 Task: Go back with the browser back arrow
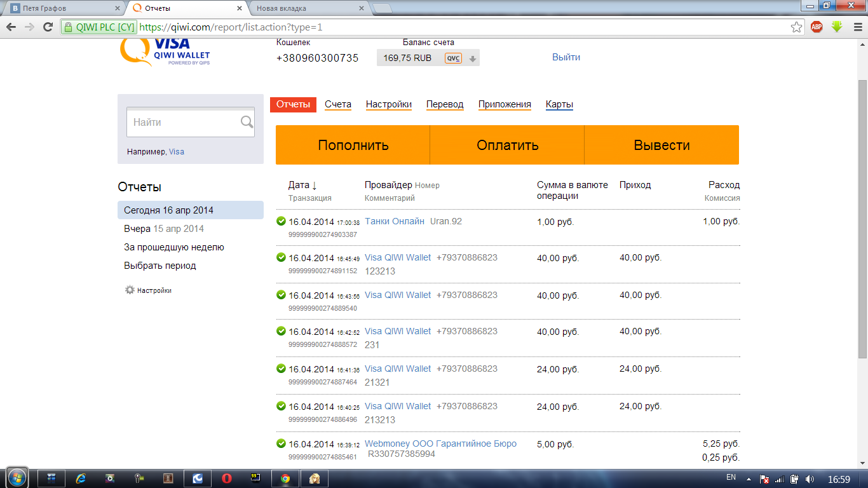coord(11,27)
